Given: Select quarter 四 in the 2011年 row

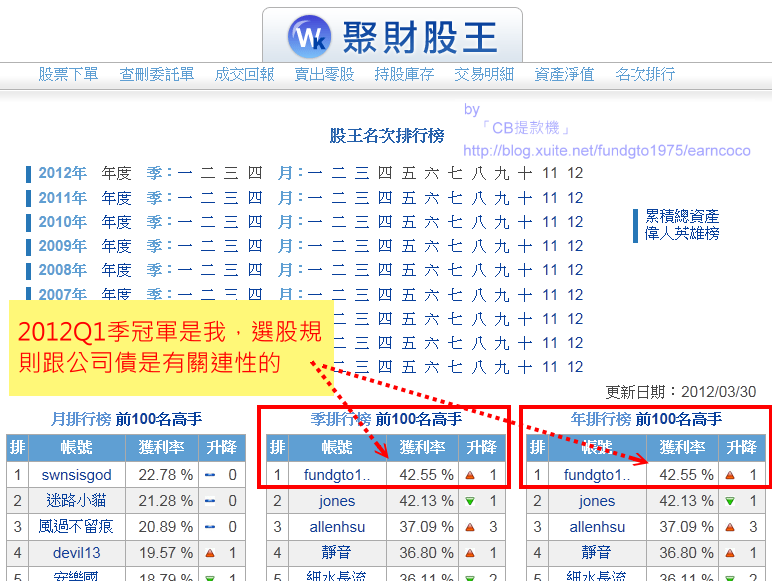Looking at the screenshot, I should tap(255, 198).
